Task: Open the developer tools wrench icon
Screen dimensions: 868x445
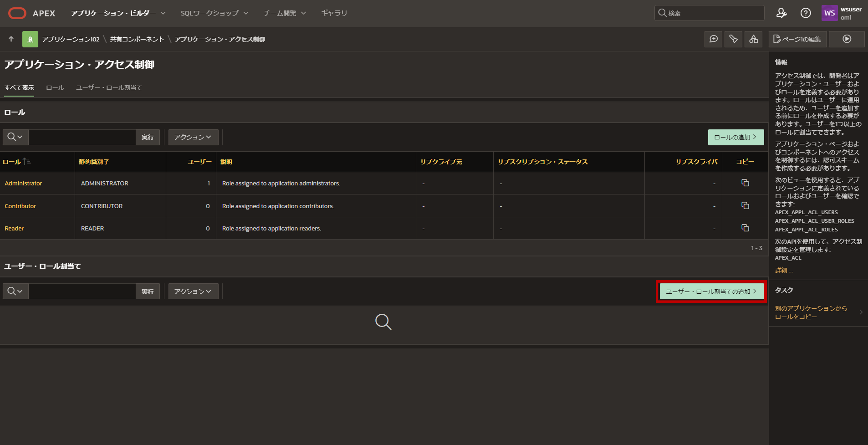Action: click(x=733, y=39)
